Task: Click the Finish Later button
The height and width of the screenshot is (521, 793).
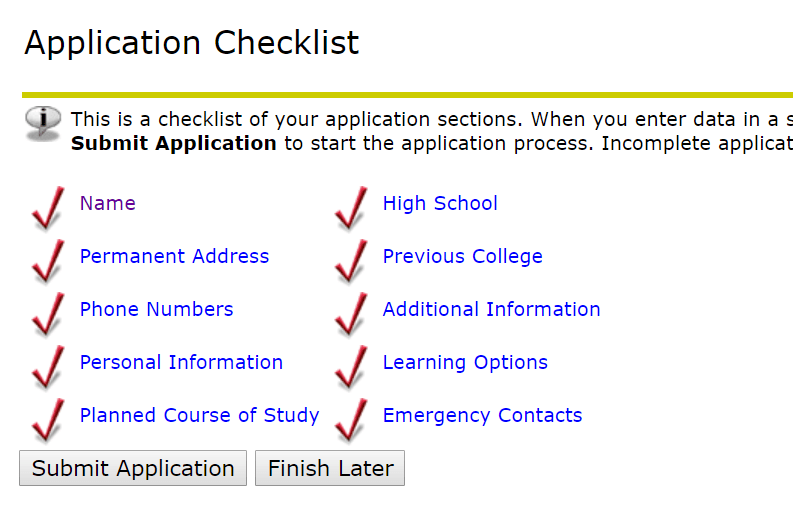Action: [x=330, y=468]
